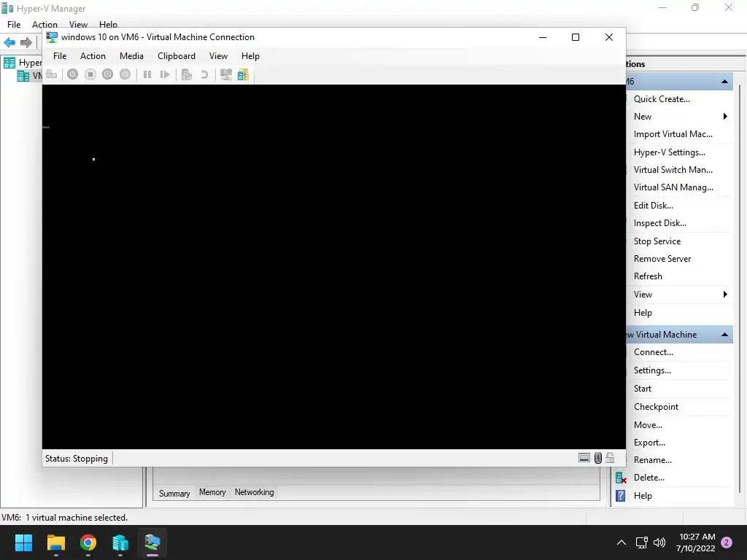Click Inspect Disk... in Actions pane
Image resolution: width=747 pixels, height=560 pixels.
pos(659,223)
